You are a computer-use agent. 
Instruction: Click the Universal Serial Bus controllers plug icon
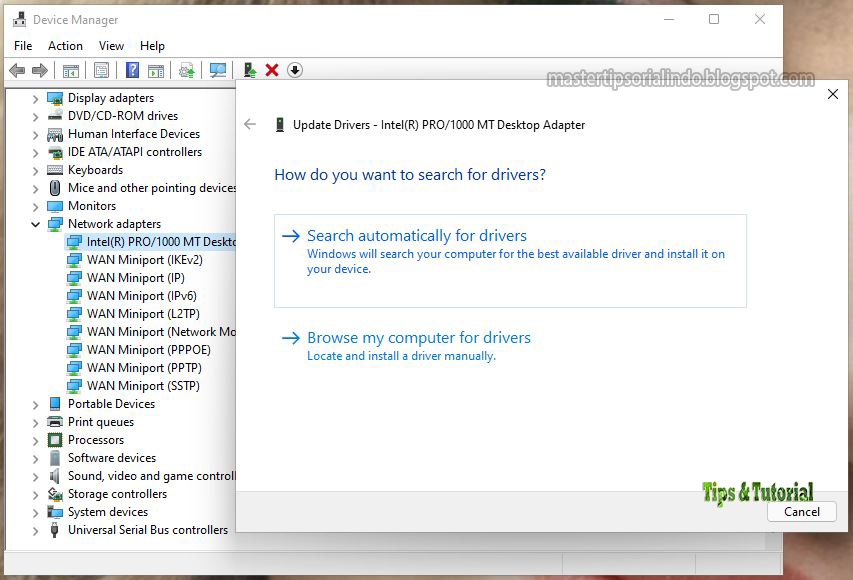coord(55,530)
